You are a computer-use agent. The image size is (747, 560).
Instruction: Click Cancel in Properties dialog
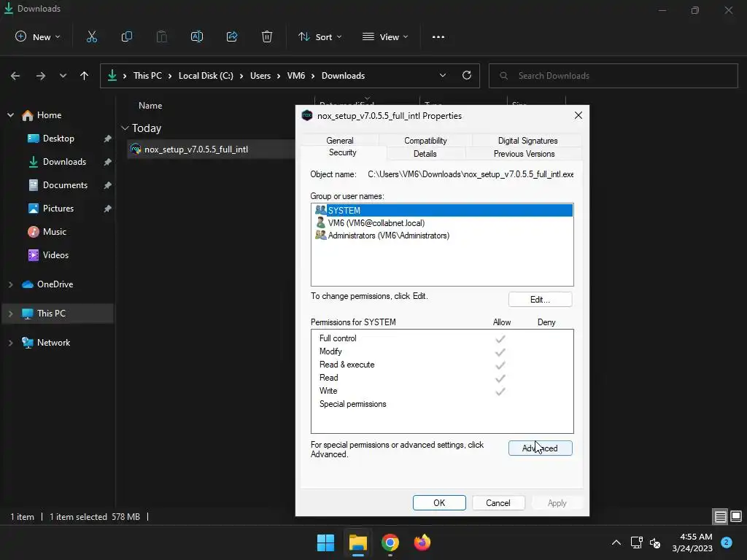pyautogui.click(x=498, y=503)
